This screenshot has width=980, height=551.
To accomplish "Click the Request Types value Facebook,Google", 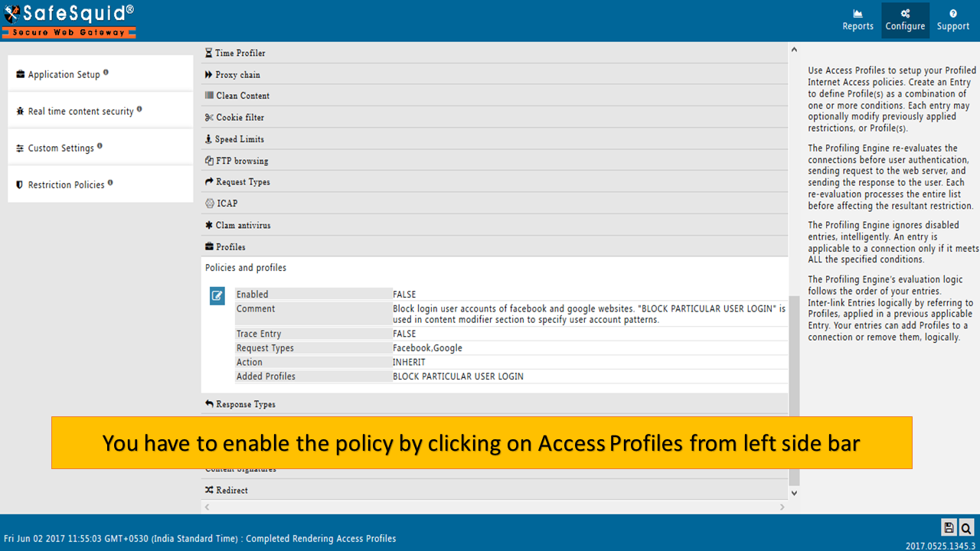I will (x=427, y=348).
